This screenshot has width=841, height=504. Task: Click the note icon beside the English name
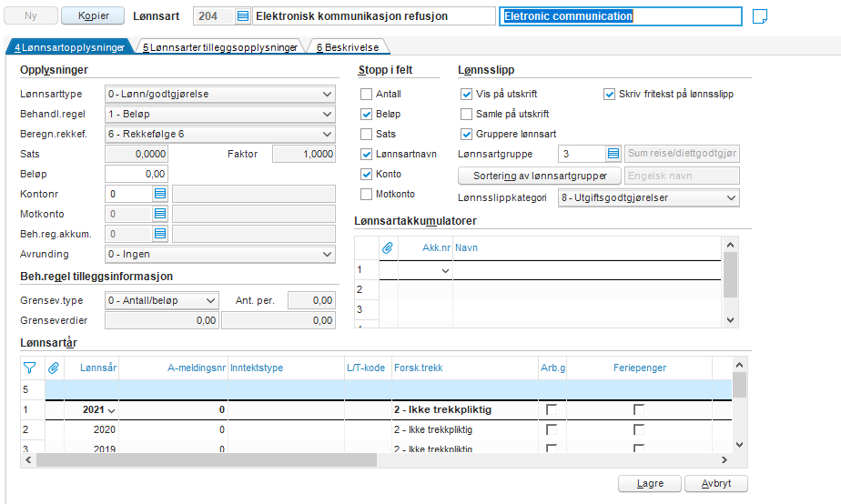(x=761, y=16)
